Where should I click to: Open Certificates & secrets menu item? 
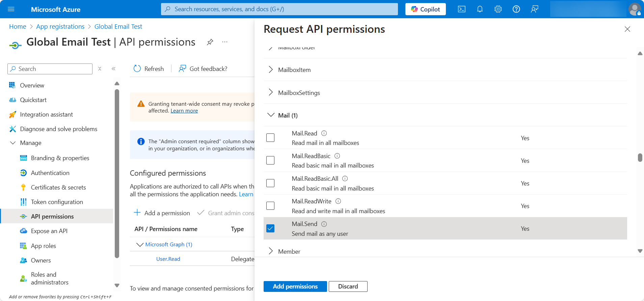pos(58,187)
